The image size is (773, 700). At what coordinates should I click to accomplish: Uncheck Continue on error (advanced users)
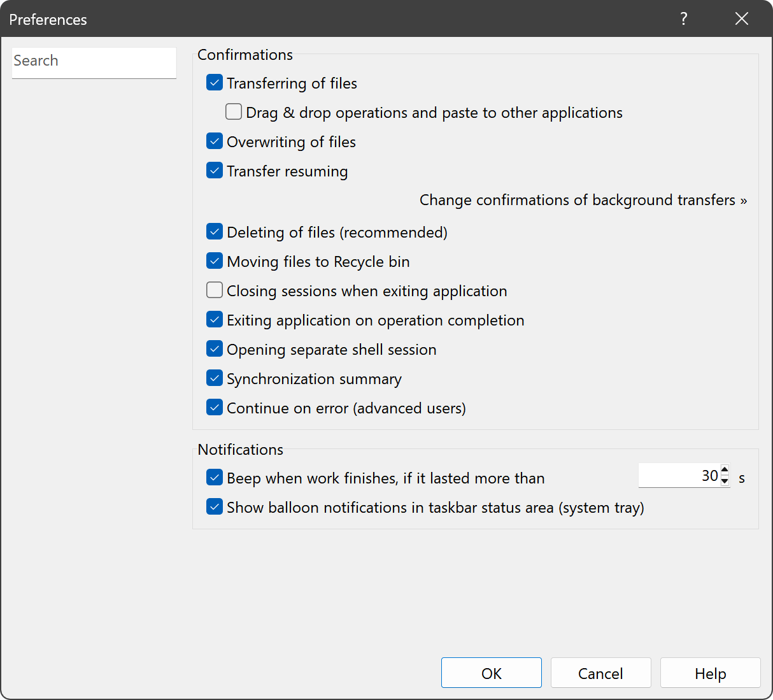coord(215,408)
